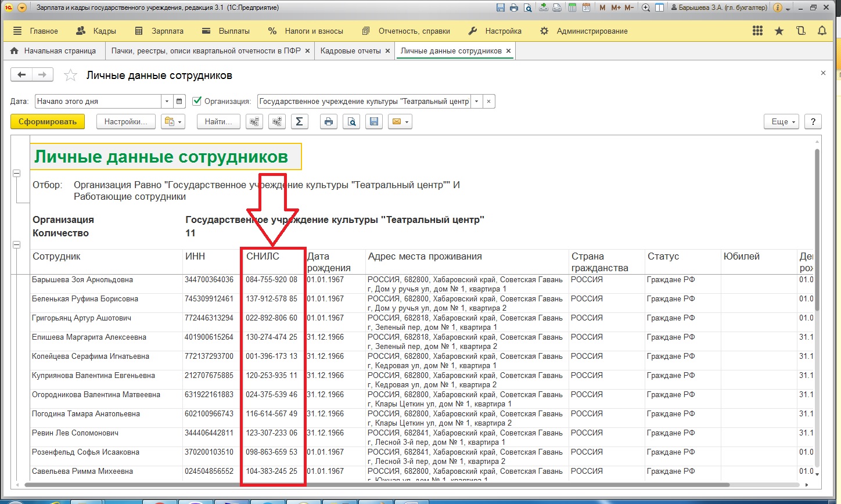841x504 pixels.
Task: Open favorites via the star icon
Action: coord(779,31)
